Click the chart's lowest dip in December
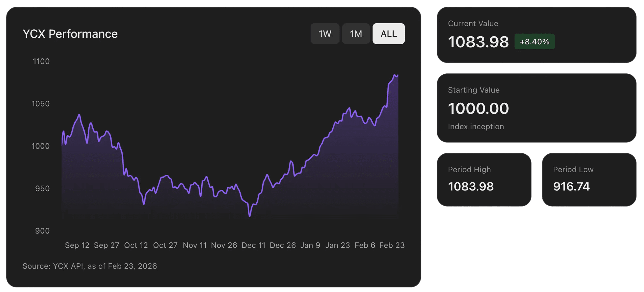 [x=250, y=216]
